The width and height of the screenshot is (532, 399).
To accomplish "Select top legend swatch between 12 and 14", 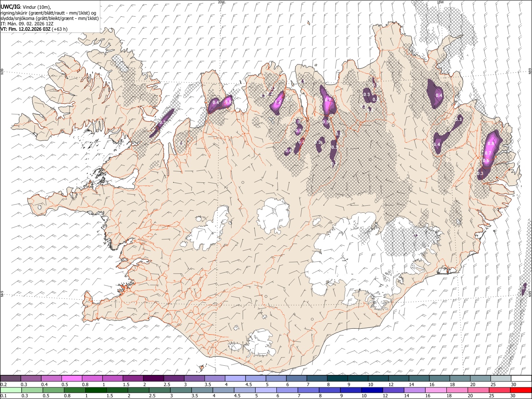I will (399, 378).
